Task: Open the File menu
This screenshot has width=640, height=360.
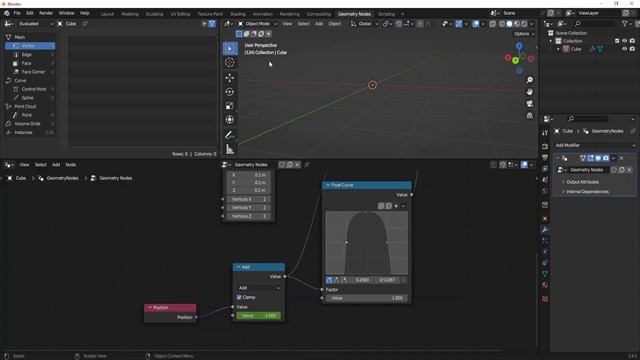Action: pos(17,13)
